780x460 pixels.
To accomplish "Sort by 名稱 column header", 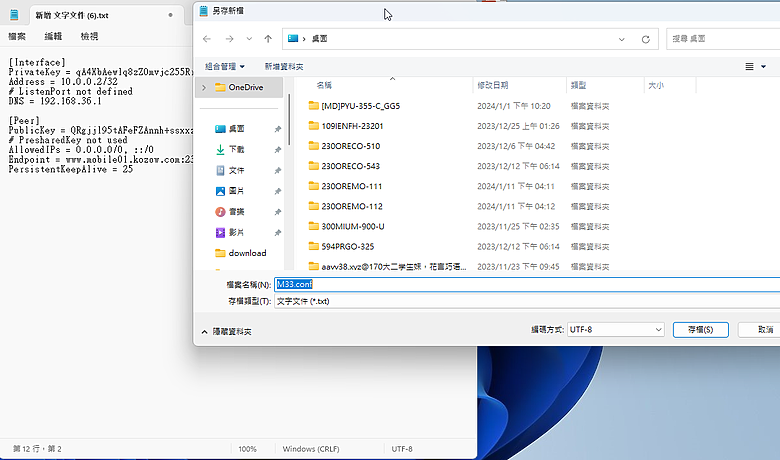I will (x=324, y=86).
